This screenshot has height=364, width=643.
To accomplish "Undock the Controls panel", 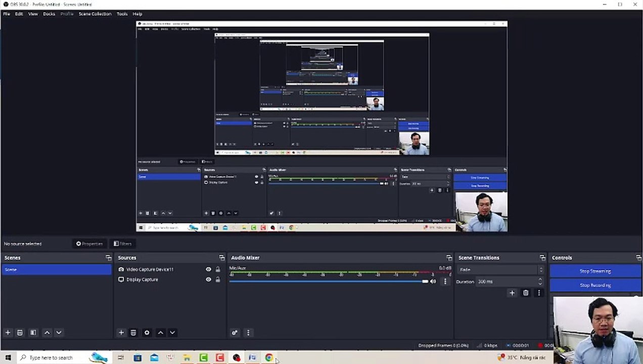I will coord(638,258).
